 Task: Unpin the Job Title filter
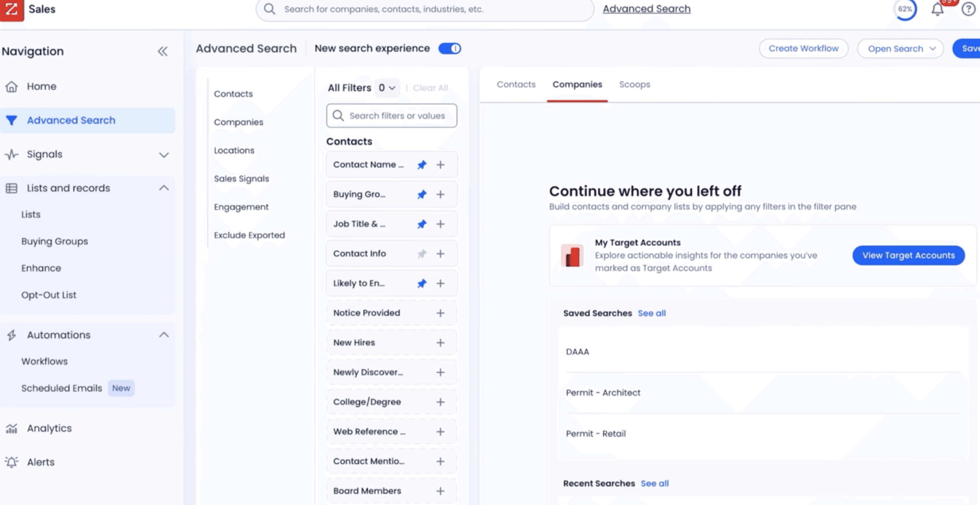point(422,224)
